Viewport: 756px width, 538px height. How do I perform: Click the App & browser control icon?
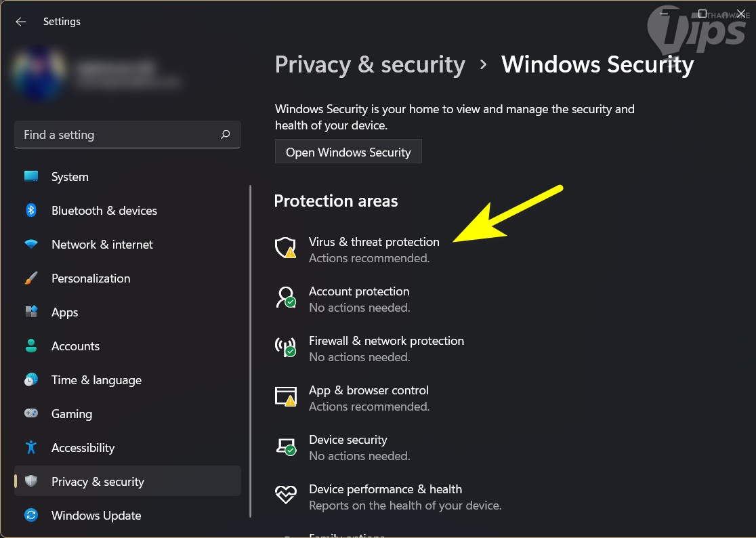(285, 396)
